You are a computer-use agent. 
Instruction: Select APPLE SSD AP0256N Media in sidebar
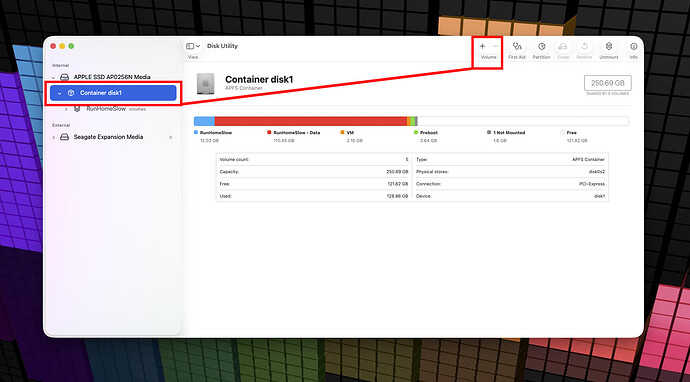113,77
